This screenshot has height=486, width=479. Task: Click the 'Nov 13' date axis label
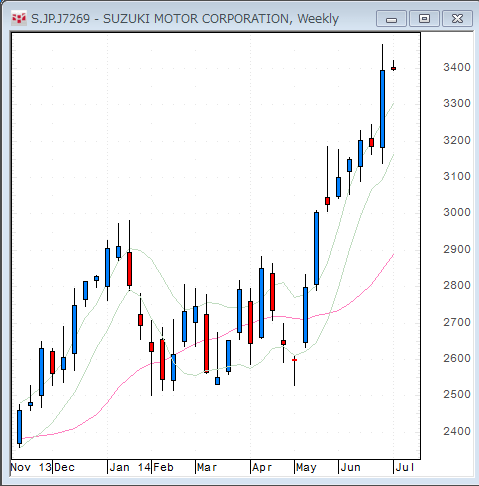(x=31, y=467)
